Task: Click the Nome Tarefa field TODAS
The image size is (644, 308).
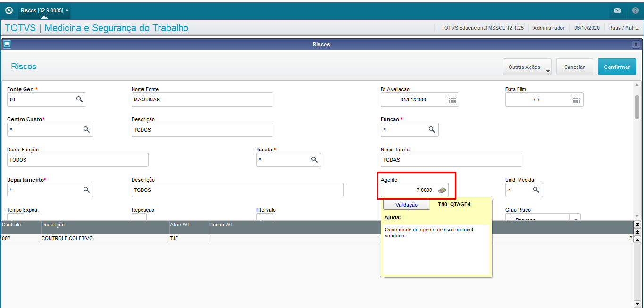Action: point(452,160)
